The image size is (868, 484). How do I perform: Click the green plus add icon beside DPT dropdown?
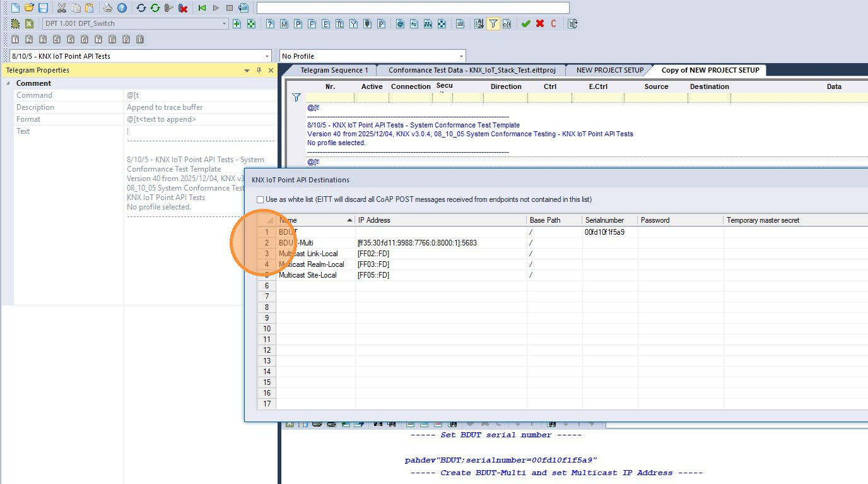coord(237,24)
